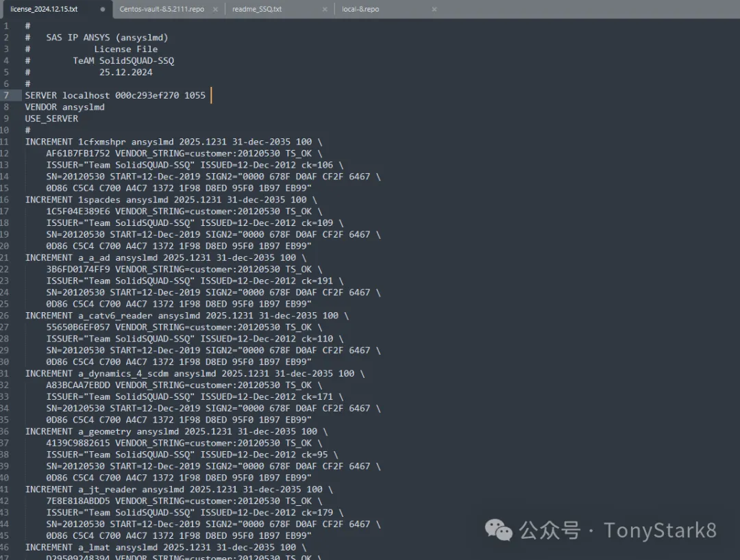The height and width of the screenshot is (560, 740).
Task: Click the line with 7E8E818ABDD5 key
Action: [x=184, y=502]
